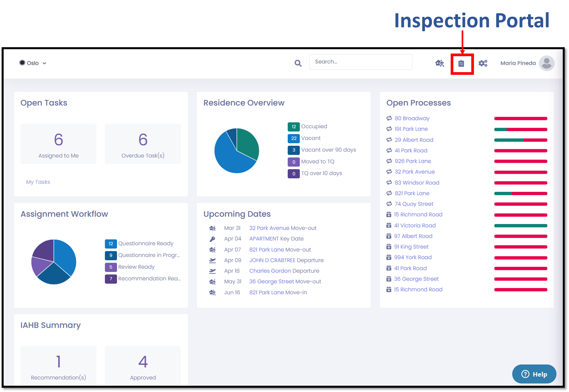This screenshot has width=569, height=392.
Task: Click the Assigned to Me tile
Action: 58,144
